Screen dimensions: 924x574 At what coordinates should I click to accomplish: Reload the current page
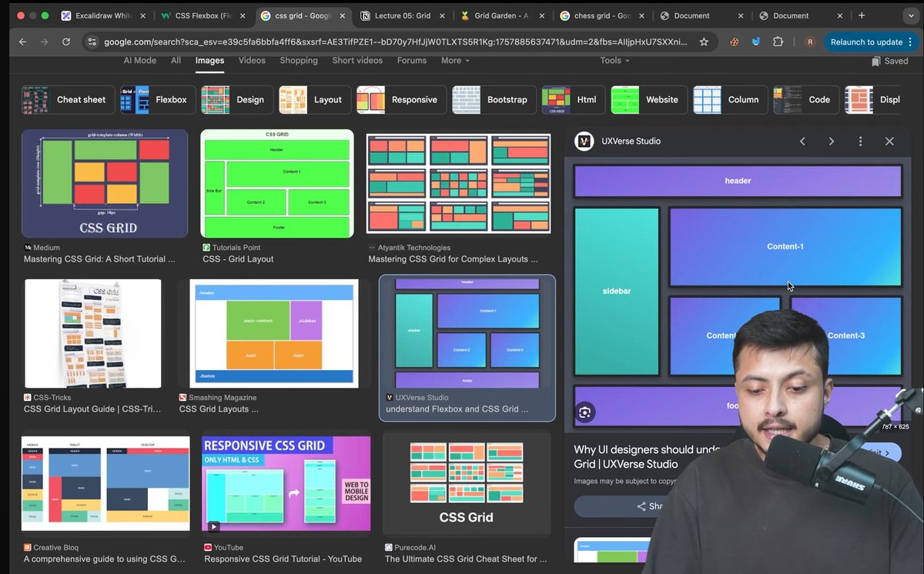click(66, 42)
